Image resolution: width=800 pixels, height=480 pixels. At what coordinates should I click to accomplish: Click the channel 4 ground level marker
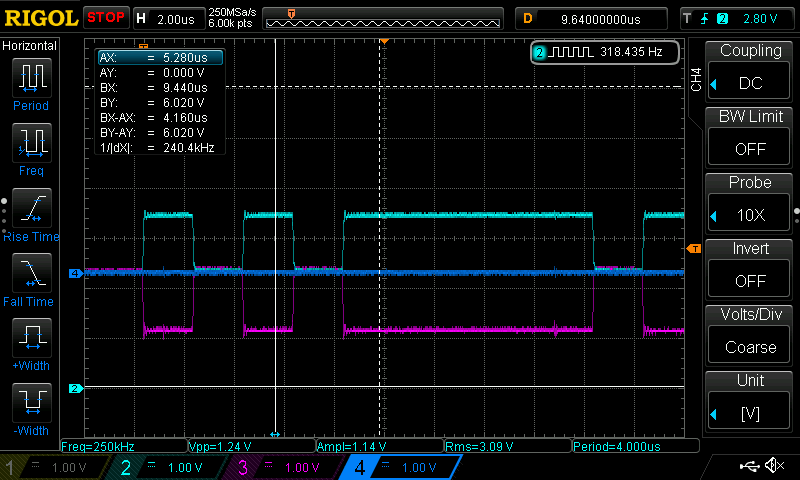pos(76,273)
